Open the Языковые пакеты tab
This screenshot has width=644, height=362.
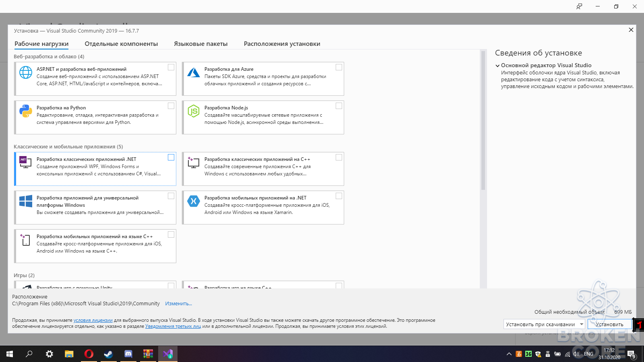201,44
